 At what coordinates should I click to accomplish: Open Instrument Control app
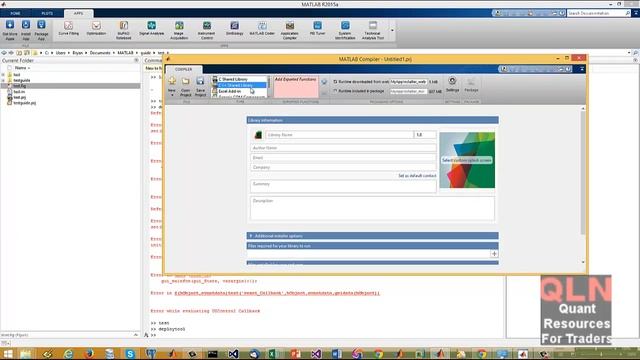(x=207, y=30)
